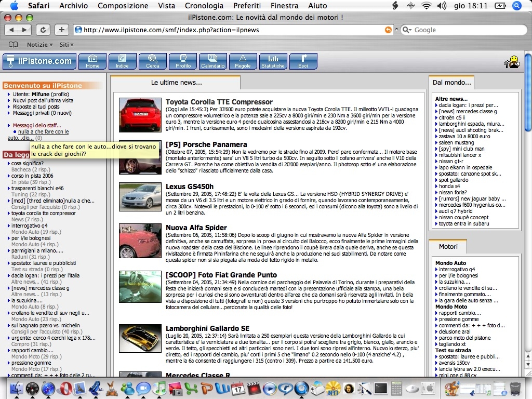Click the Safari address bar URL field

[x=233, y=30]
